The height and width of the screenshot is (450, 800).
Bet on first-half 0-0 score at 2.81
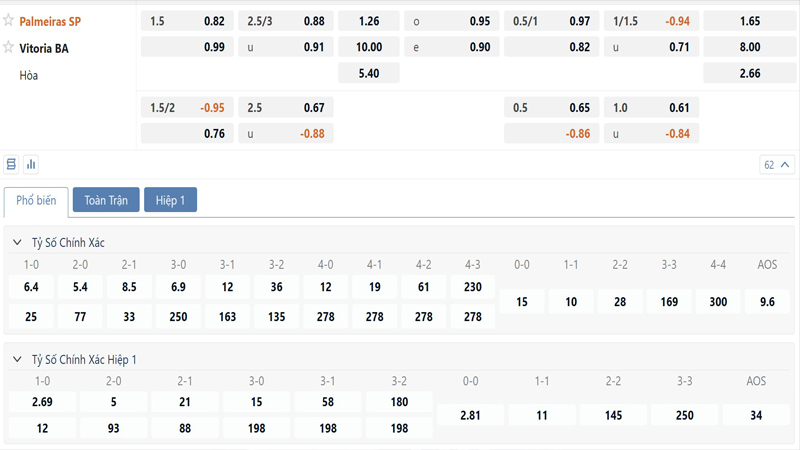[x=469, y=415]
